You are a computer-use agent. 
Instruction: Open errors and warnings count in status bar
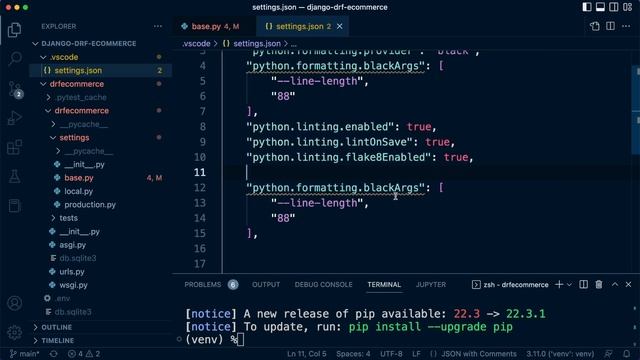point(84,354)
